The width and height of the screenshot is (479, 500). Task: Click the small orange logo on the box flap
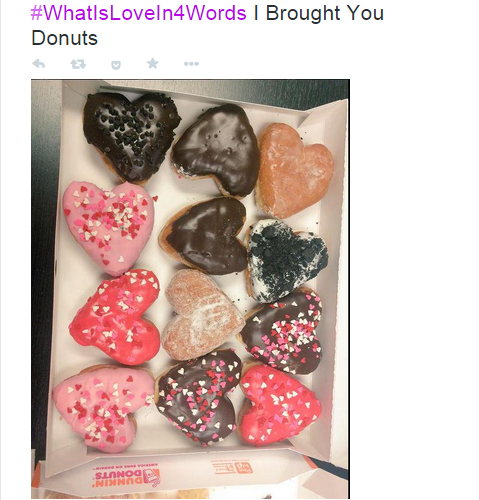[x=231, y=467]
